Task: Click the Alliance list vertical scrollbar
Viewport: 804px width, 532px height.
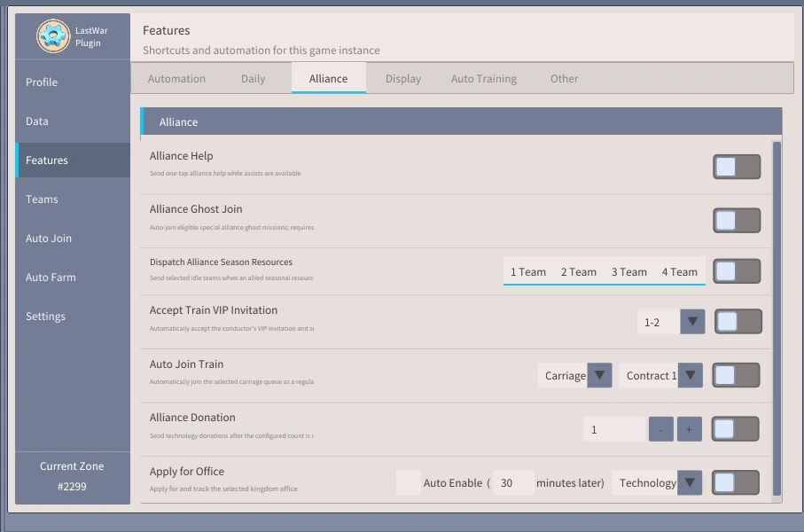Action: coord(777,318)
